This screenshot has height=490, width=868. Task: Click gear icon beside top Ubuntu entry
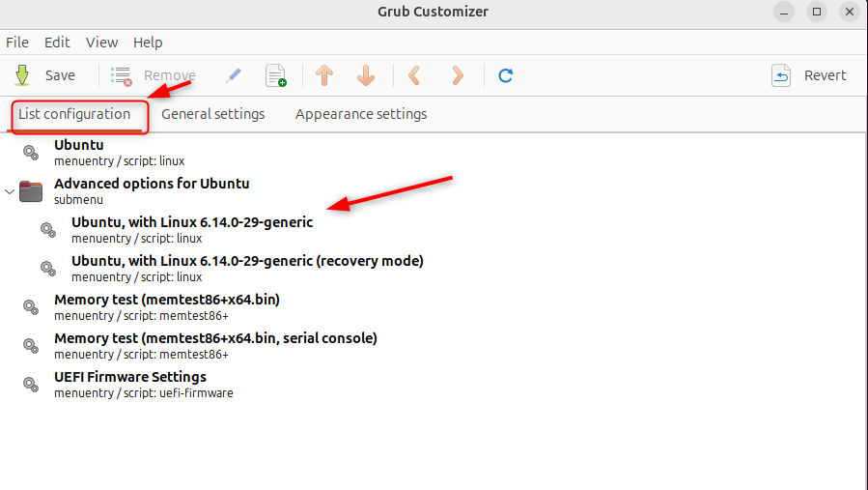click(x=31, y=153)
